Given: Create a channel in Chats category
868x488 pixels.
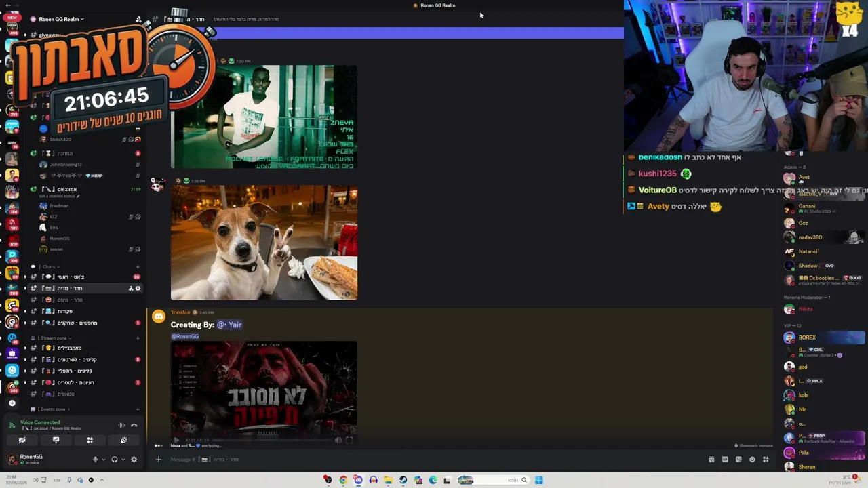Looking at the screenshot, I should [x=138, y=267].
